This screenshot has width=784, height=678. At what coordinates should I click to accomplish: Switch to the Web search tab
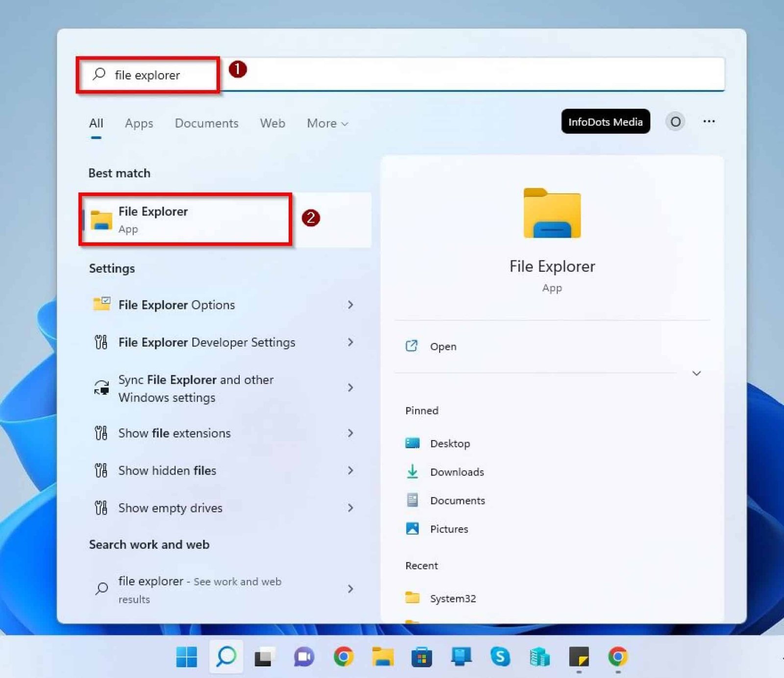[x=272, y=123]
